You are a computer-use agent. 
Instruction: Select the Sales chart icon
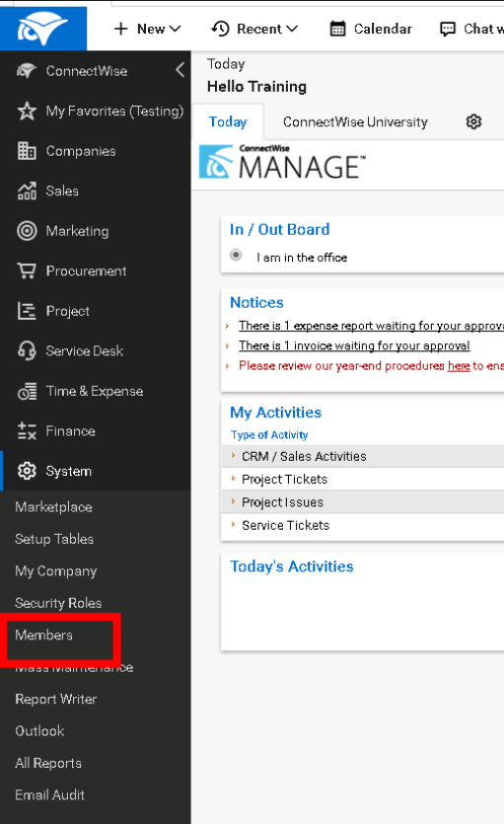click(27, 190)
